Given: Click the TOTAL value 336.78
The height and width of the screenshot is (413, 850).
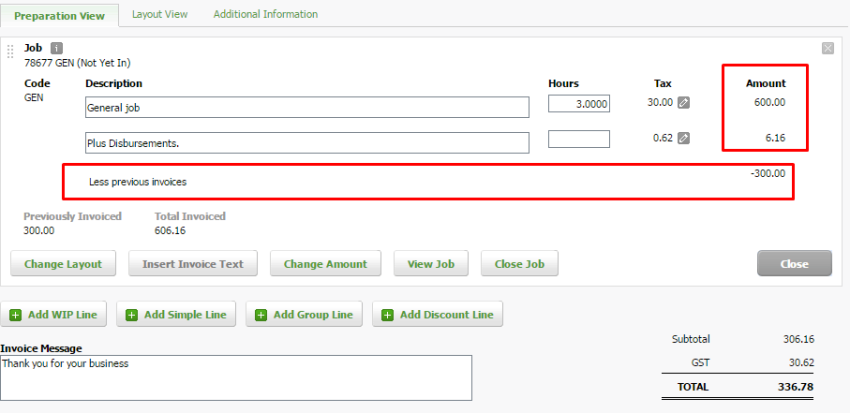Looking at the screenshot, I should point(798,387).
